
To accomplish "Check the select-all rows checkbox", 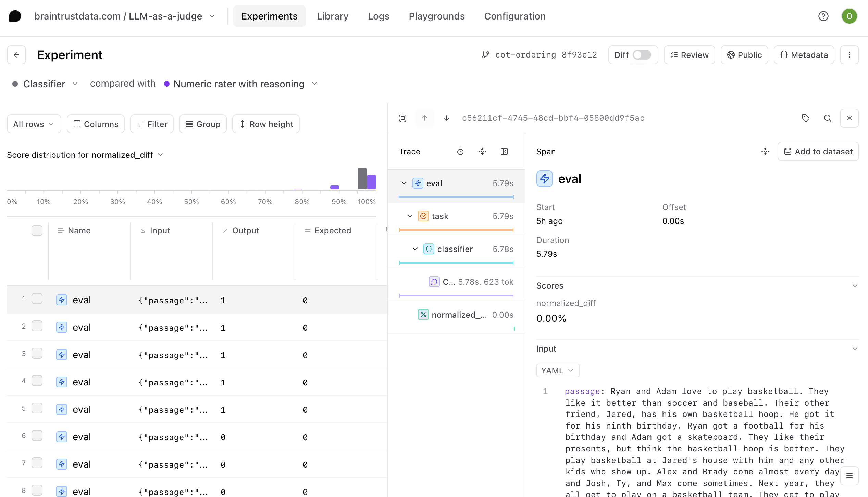I will [x=37, y=231].
